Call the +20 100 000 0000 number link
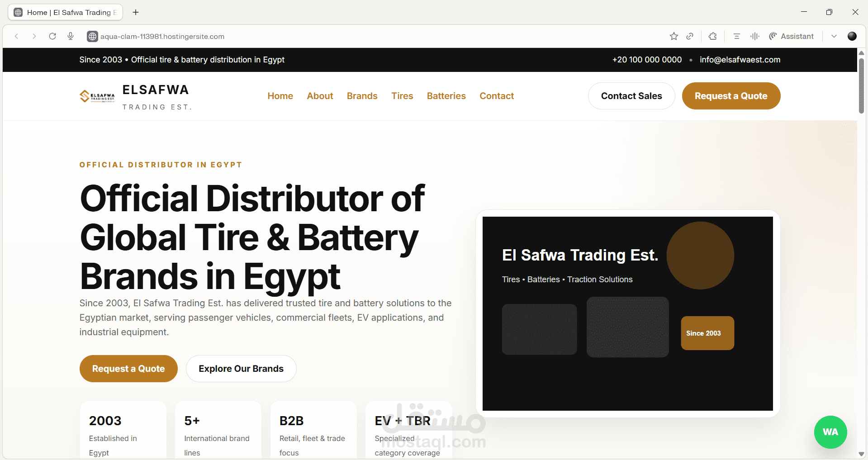The image size is (868, 460). (647, 60)
